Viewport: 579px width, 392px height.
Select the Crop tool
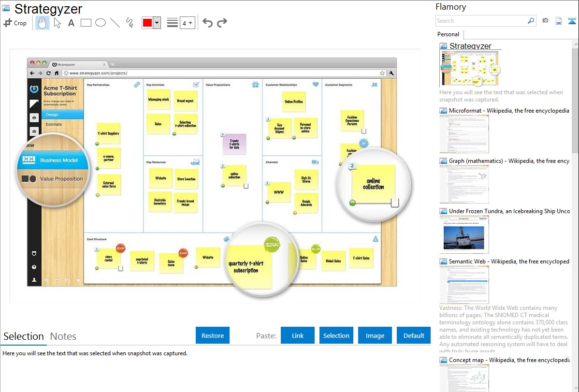tap(15, 23)
